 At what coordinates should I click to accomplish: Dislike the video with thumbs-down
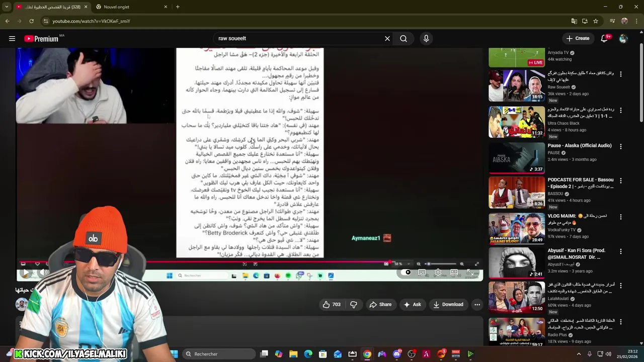354,304
